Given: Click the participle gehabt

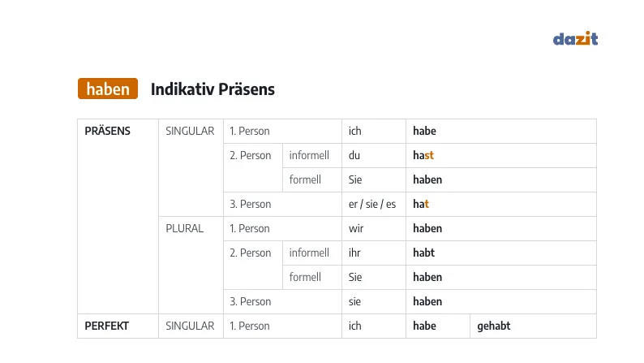Looking at the screenshot, I should point(493,326).
